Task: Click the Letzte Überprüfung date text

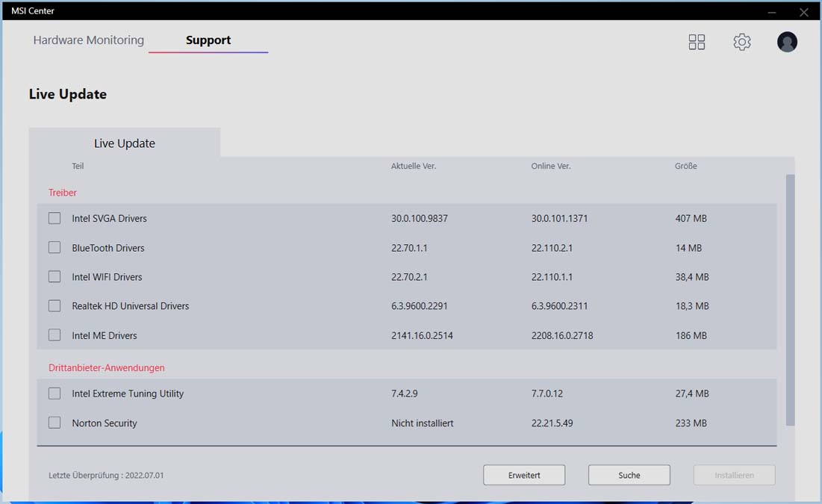Action: [106, 475]
